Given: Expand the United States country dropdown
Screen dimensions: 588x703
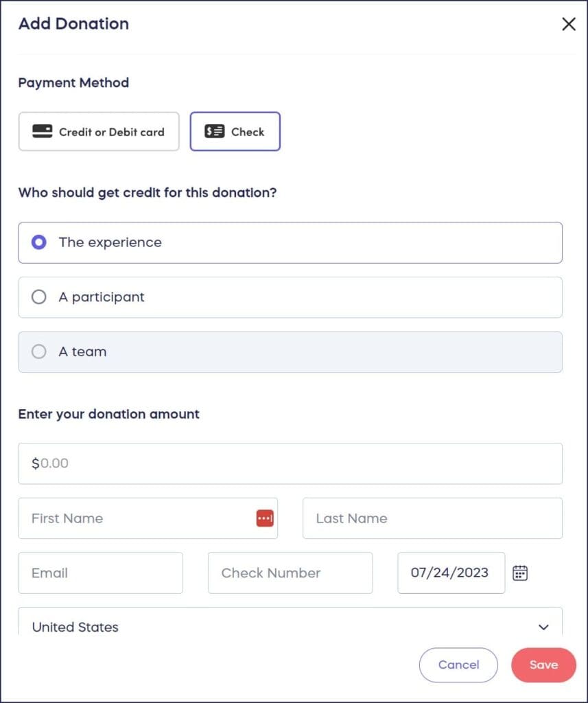Looking at the screenshot, I should (288, 627).
